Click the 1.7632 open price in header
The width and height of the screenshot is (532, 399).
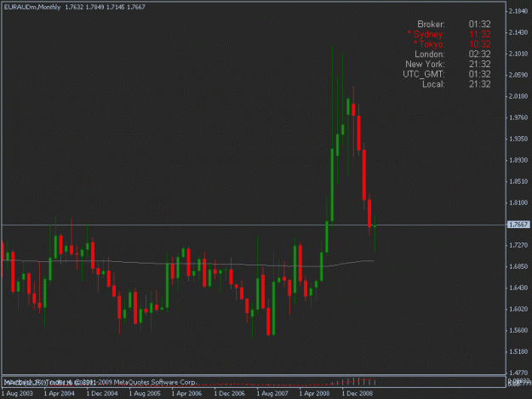74,7
